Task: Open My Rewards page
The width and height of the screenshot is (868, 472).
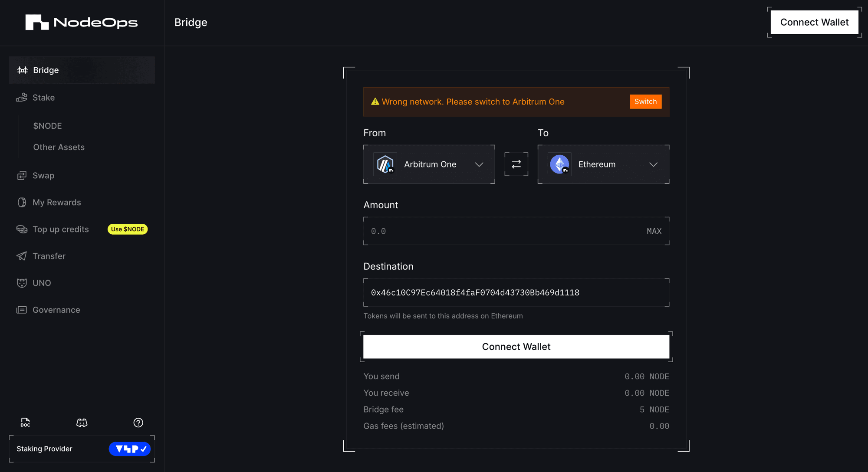Action: pyautogui.click(x=82, y=203)
